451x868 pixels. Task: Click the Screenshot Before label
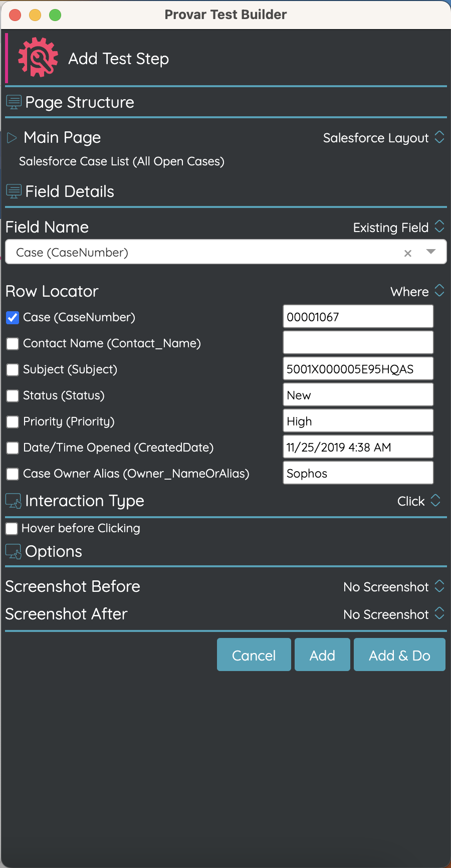point(73,586)
